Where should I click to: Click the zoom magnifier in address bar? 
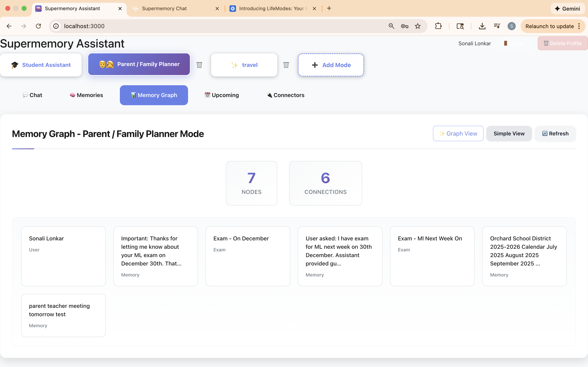391,26
